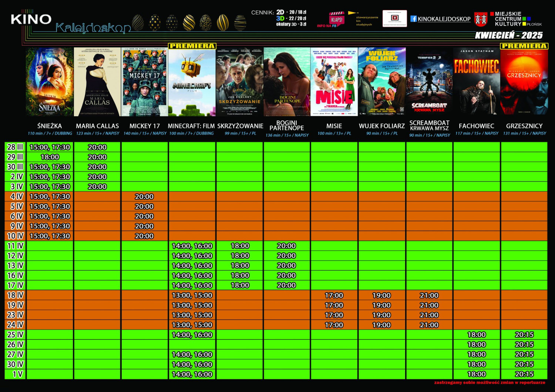The image size is (555, 392).
Task: Click the Płońsk coat of arms emblem
Action: [x=481, y=19]
